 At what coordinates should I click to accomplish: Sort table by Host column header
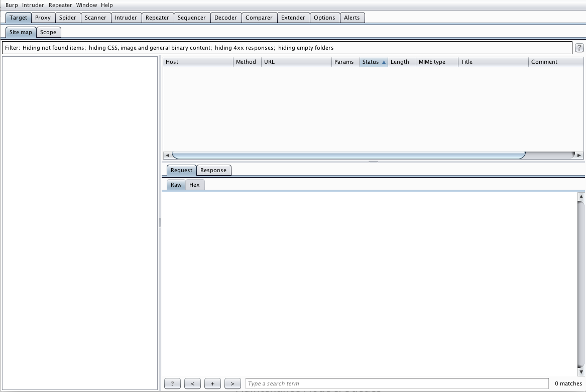coord(198,62)
